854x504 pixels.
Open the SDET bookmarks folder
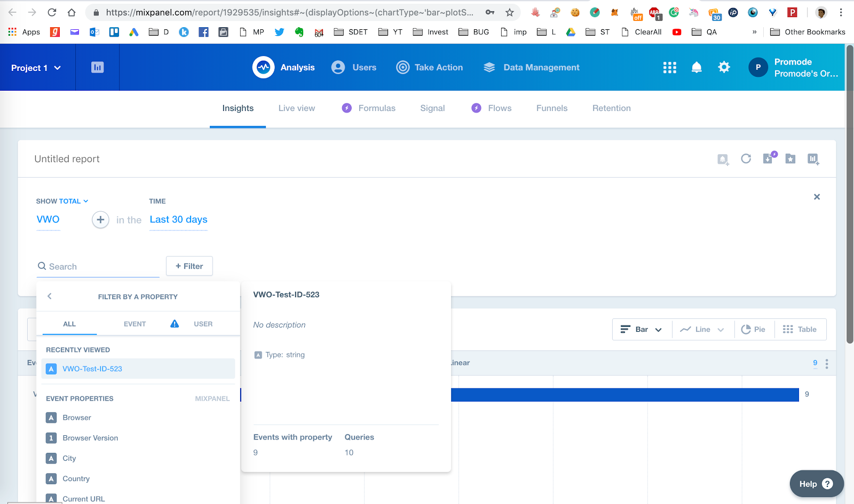[x=351, y=32]
